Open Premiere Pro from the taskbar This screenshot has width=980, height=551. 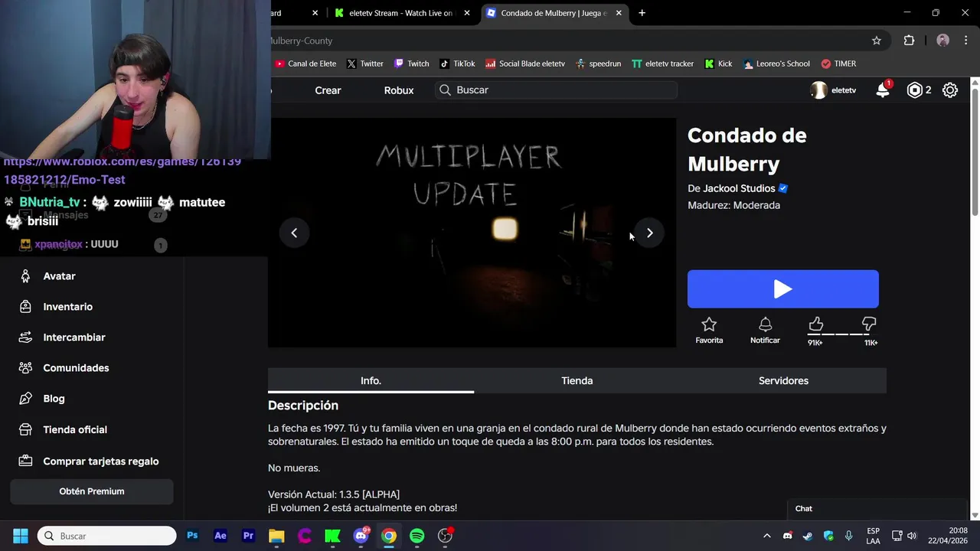click(x=248, y=536)
